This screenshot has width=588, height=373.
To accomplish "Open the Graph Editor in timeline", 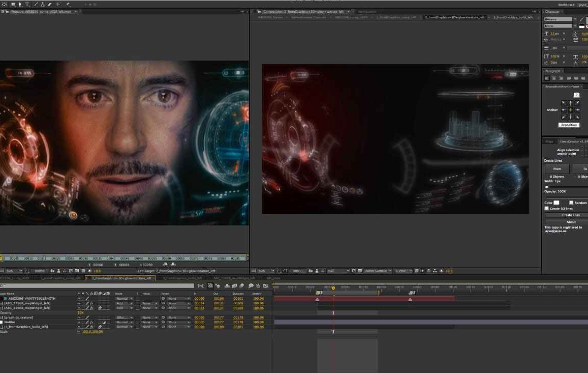I will pos(265,286).
